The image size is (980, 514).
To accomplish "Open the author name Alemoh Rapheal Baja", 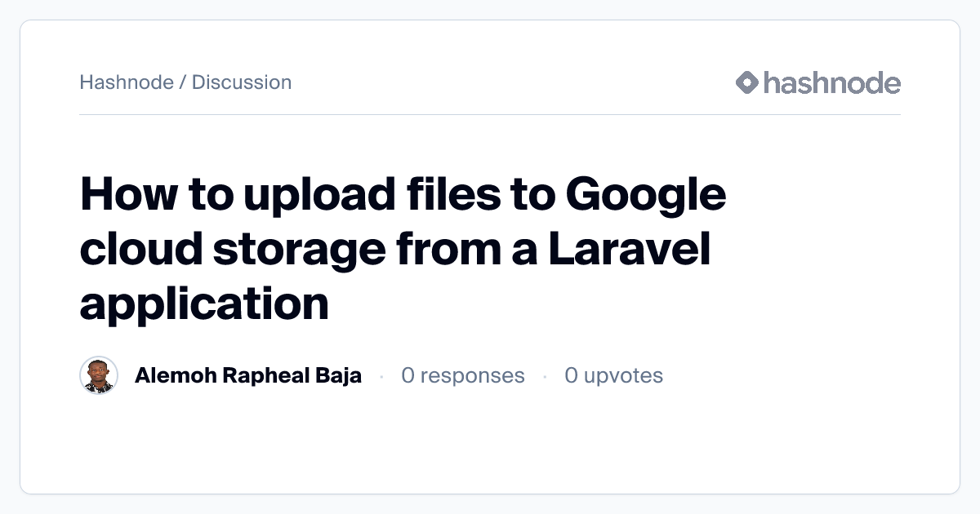I will [x=248, y=375].
